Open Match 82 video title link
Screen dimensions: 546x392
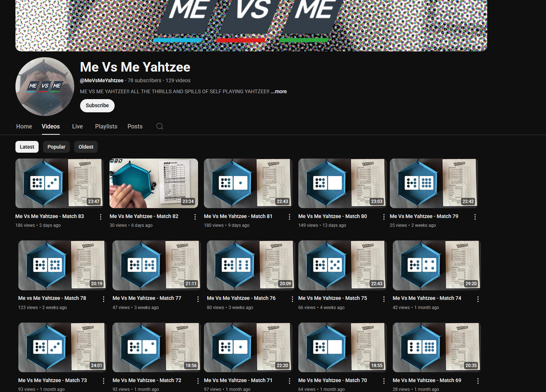click(144, 216)
